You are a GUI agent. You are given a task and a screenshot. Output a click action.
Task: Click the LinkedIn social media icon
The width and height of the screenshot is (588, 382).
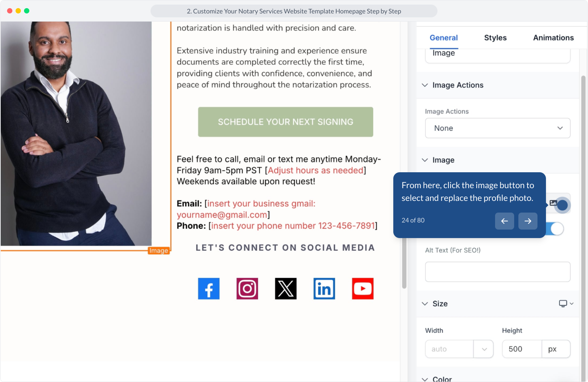[x=324, y=289]
